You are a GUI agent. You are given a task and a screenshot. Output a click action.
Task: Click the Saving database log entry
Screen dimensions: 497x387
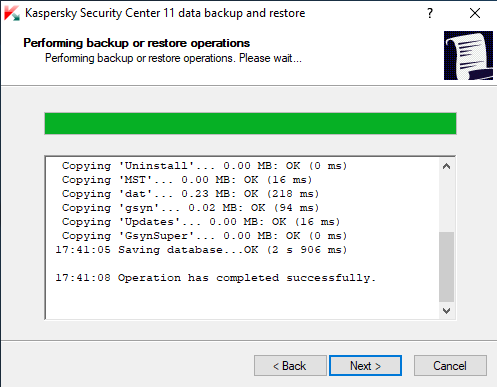(x=201, y=250)
